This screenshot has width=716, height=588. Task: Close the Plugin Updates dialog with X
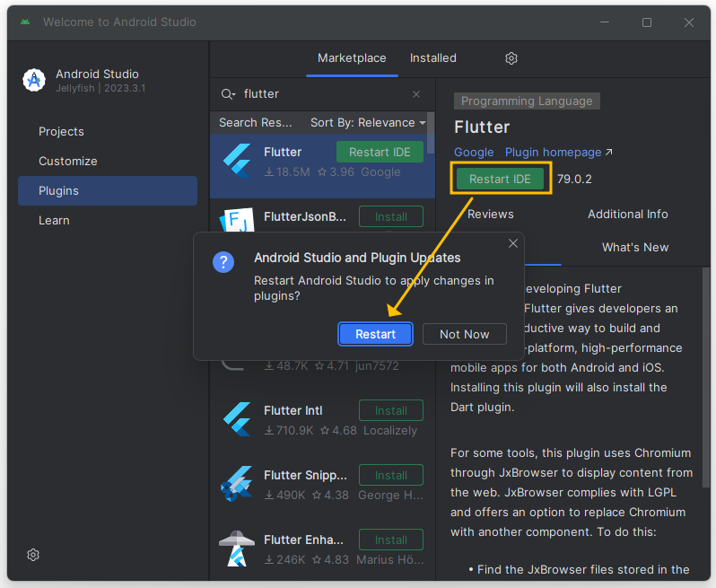point(513,243)
